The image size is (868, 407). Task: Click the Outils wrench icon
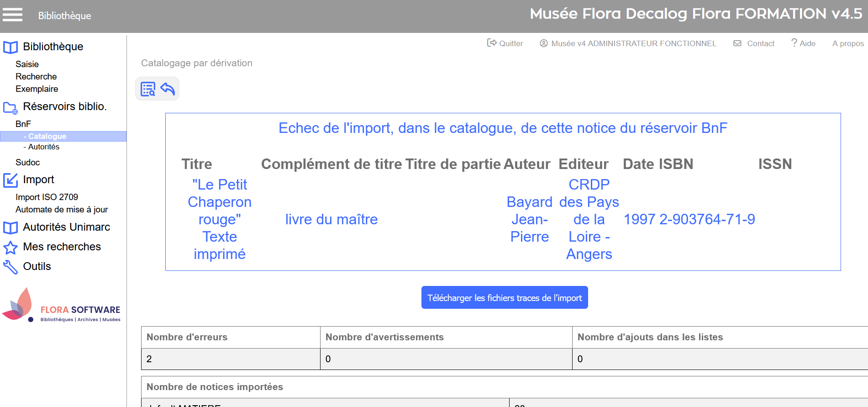[11, 267]
